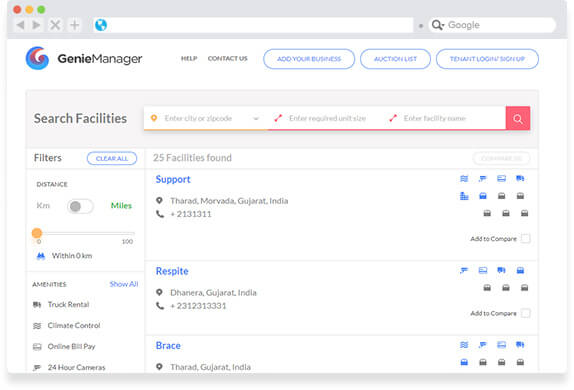This screenshot has width=574, height=390.
Task: Click the facility name field
Action: coord(444,118)
